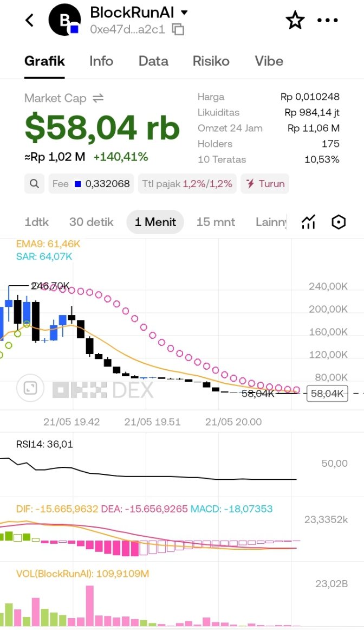Tap the EMA9: 61,46K indicator label
The image size is (364, 630).
(x=48, y=243)
